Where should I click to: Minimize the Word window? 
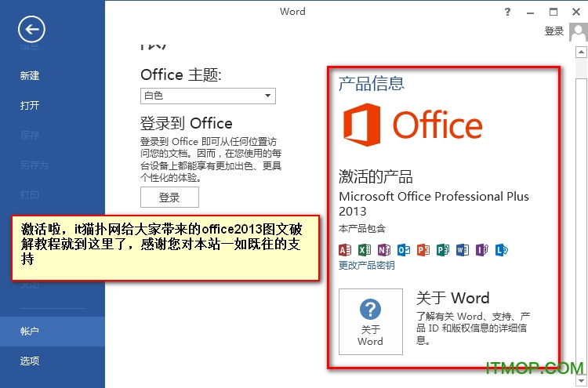click(530, 13)
